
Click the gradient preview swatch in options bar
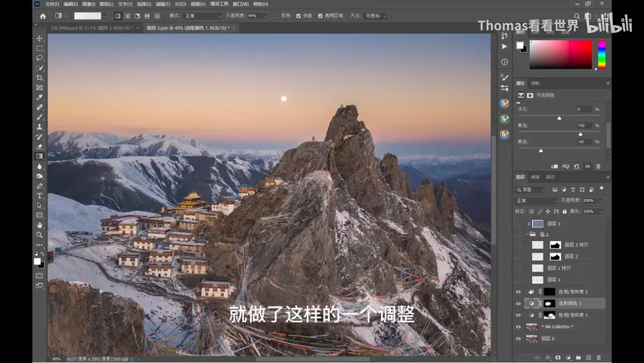coord(88,16)
